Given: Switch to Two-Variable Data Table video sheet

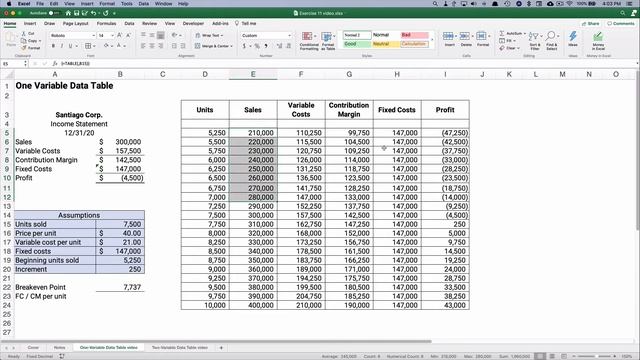Looking at the screenshot, I should point(180,348).
